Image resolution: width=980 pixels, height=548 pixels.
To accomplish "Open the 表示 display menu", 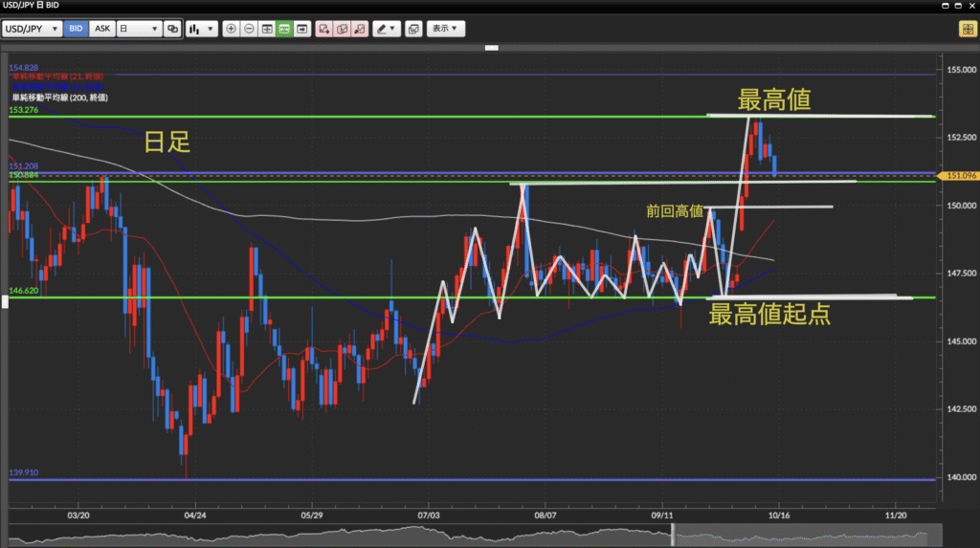I will point(445,29).
